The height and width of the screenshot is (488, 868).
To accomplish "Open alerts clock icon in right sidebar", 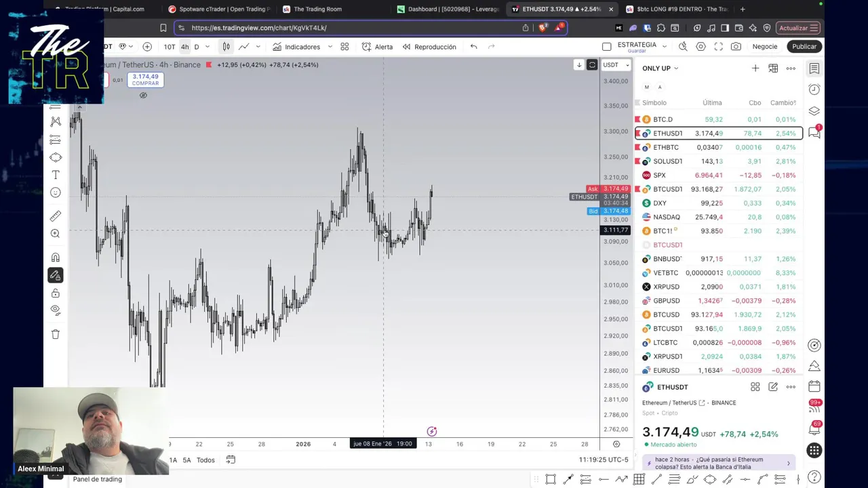I will 814,89.
